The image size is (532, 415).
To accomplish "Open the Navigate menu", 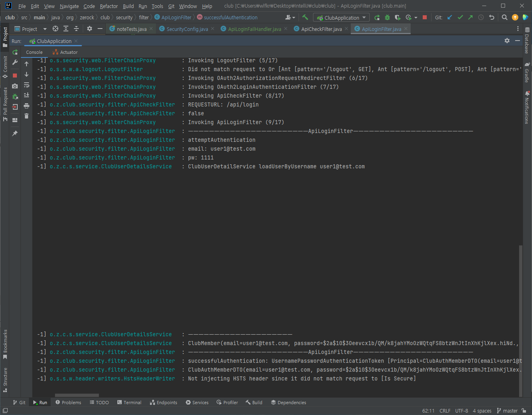I will click(x=69, y=6).
